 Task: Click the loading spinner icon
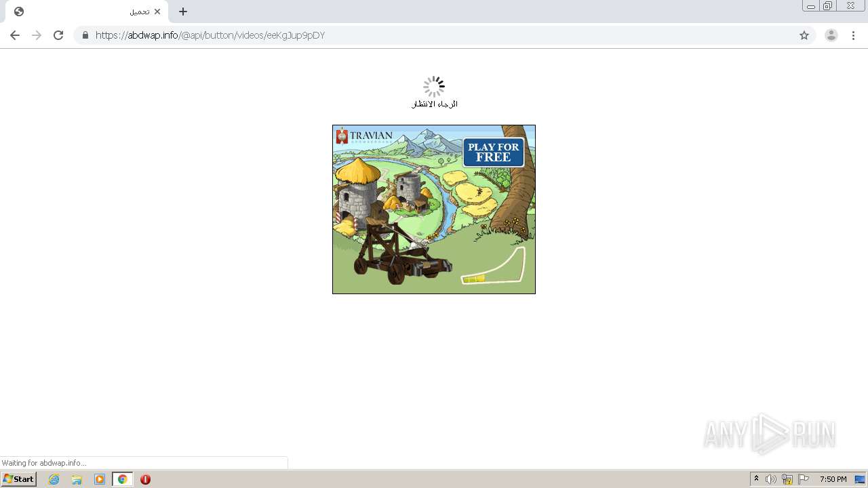click(x=434, y=86)
